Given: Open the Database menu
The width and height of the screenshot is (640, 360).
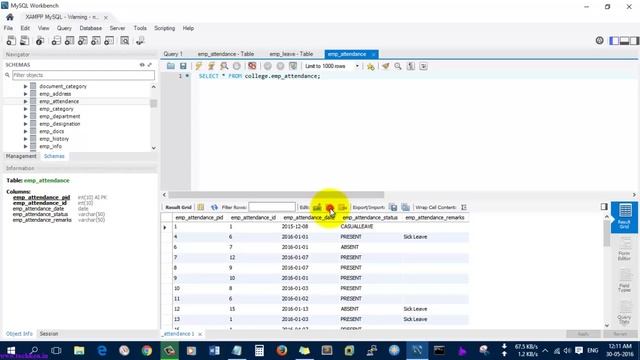Looking at the screenshot, I should 91,28.
